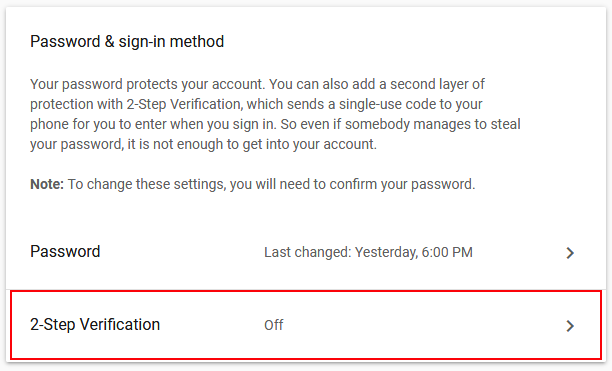
Task: Click the word 'Yesterday' in last changed info
Action: click(x=386, y=252)
